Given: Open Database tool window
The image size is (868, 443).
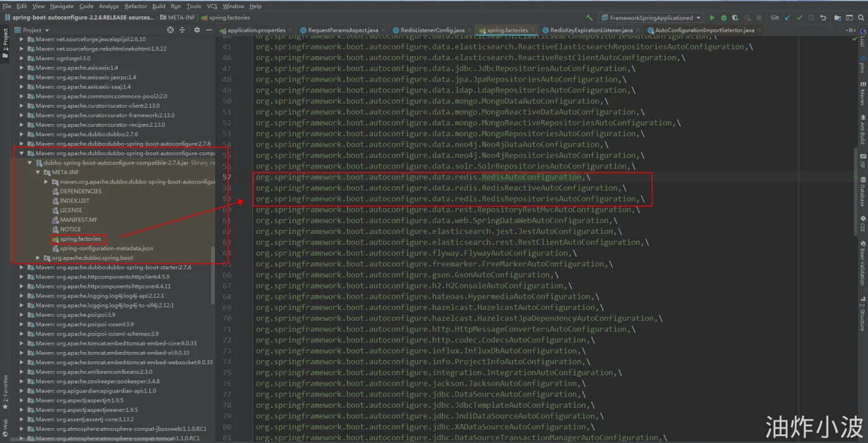Looking at the screenshot, I should [x=862, y=192].
